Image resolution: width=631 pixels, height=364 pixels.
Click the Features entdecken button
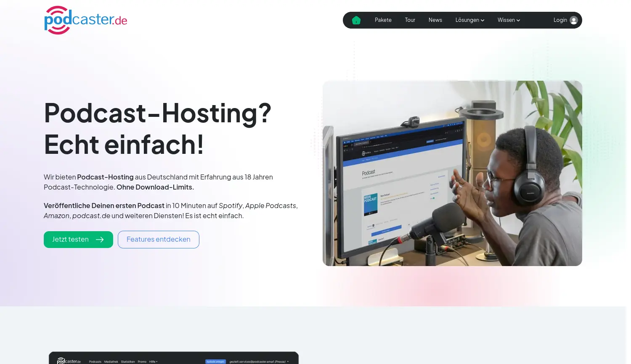159,240
